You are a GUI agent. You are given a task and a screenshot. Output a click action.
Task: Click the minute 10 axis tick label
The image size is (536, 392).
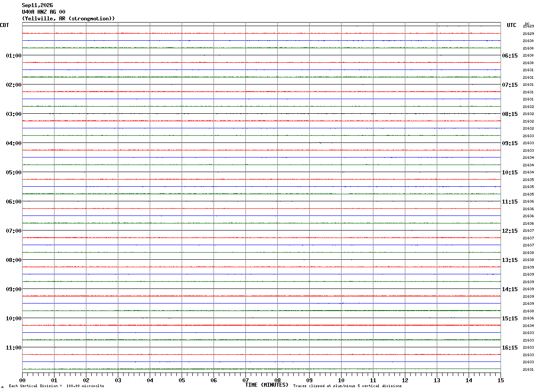341,380
